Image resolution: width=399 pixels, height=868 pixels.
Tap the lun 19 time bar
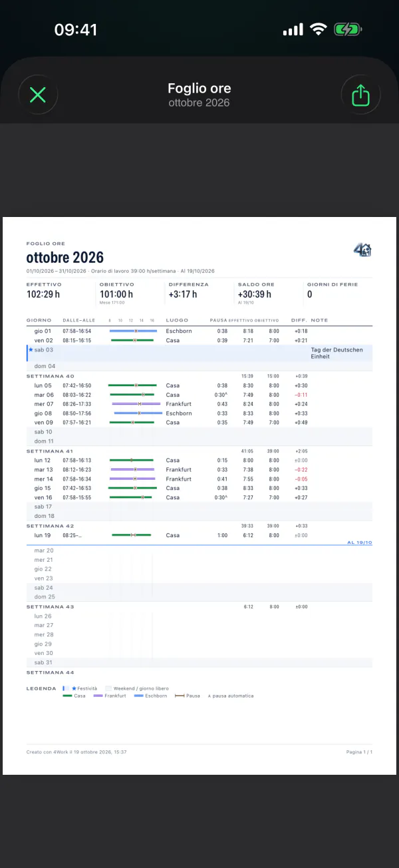[132, 535]
